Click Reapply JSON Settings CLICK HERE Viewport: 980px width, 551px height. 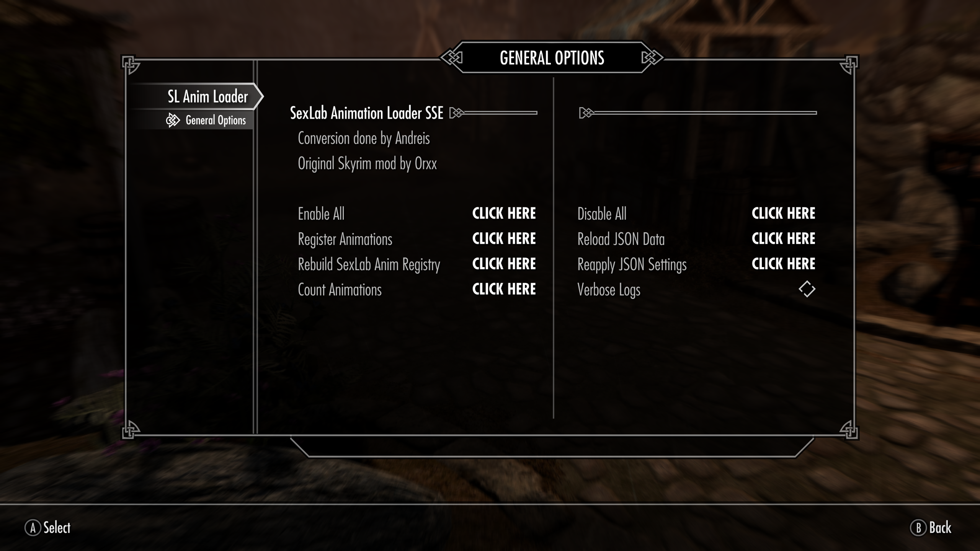pos(784,263)
